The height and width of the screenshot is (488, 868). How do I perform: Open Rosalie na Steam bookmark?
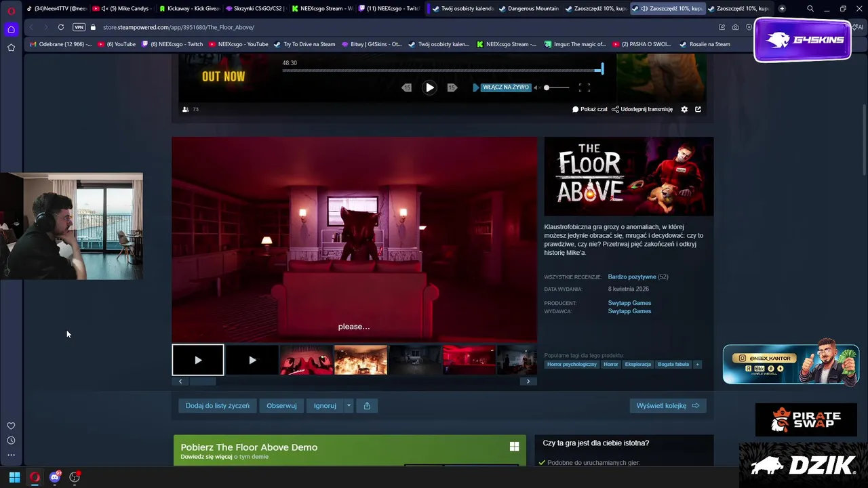705,44
